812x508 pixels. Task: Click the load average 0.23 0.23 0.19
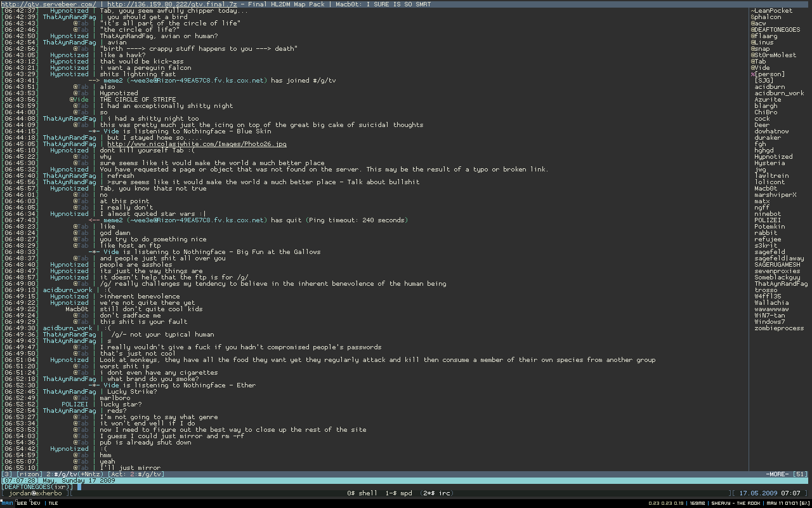pyautogui.click(x=666, y=503)
